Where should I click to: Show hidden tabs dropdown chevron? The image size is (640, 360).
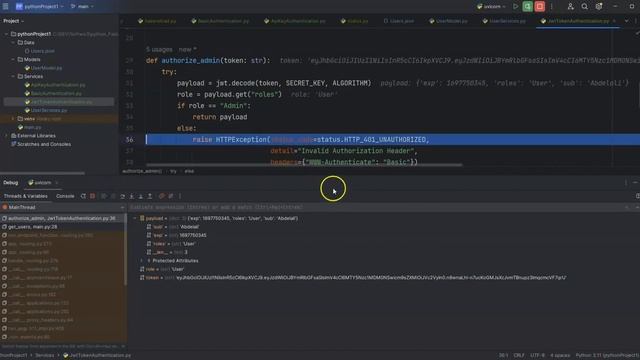pyautogui.click(x=627, y=21)
